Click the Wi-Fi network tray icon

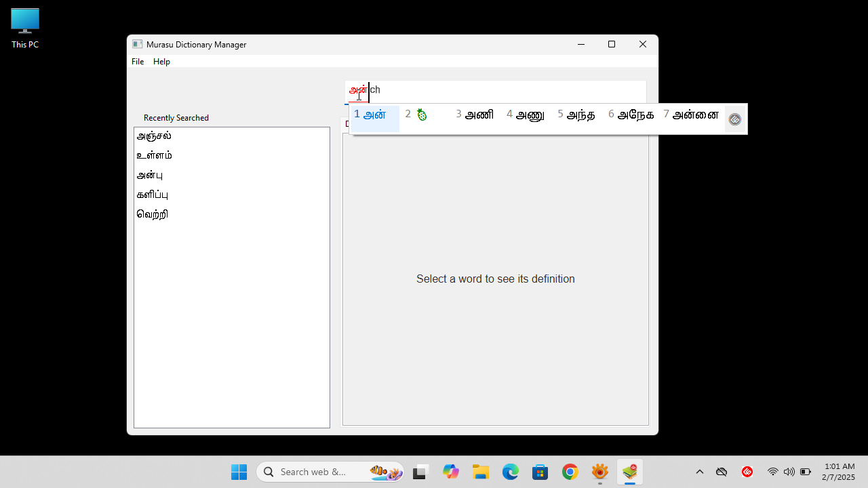click(x=772, y=471)
